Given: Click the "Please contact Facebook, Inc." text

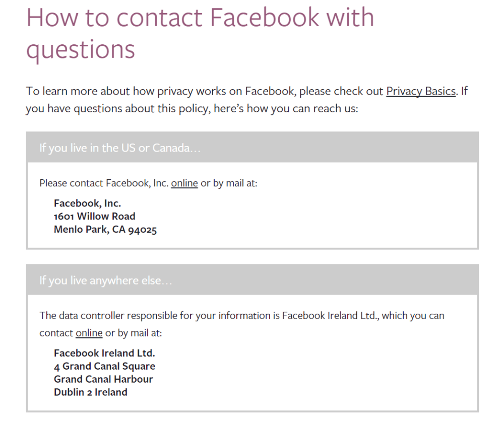Looking at the screenshot, I should pyautogui.click(x=104, y=183).
